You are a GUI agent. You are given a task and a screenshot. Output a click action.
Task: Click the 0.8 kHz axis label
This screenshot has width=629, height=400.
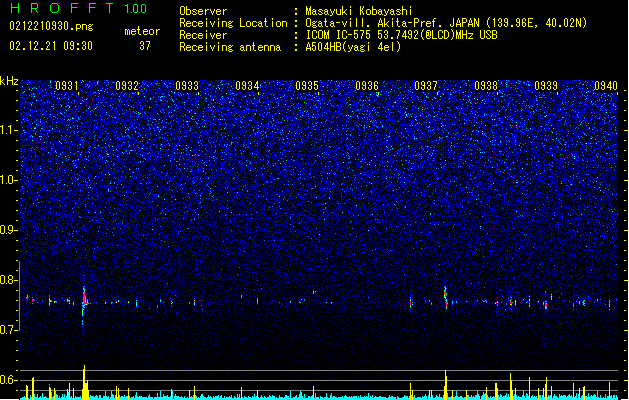(9, 280)
